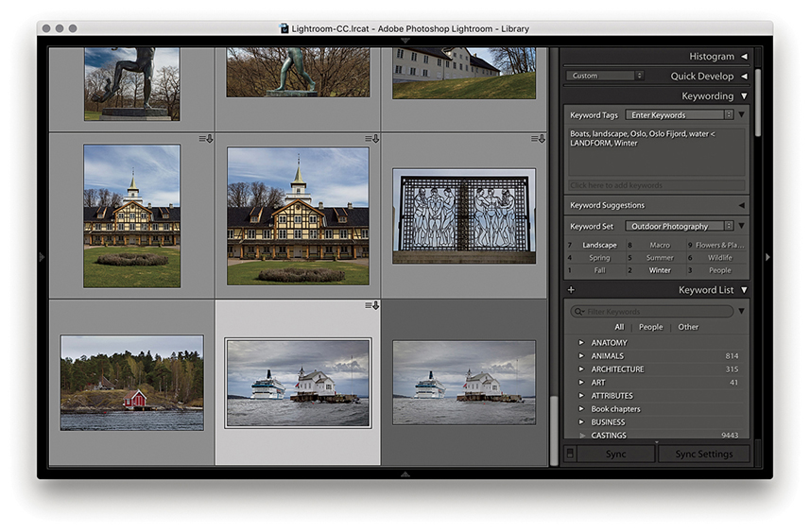Select the Other keyword filter tab

coord(688,327)
